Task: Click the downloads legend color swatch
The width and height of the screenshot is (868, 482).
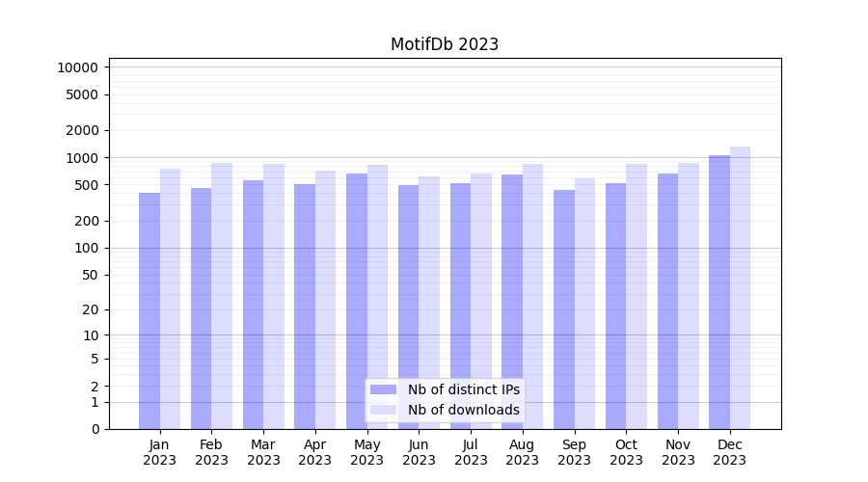Action: point(383,410)
